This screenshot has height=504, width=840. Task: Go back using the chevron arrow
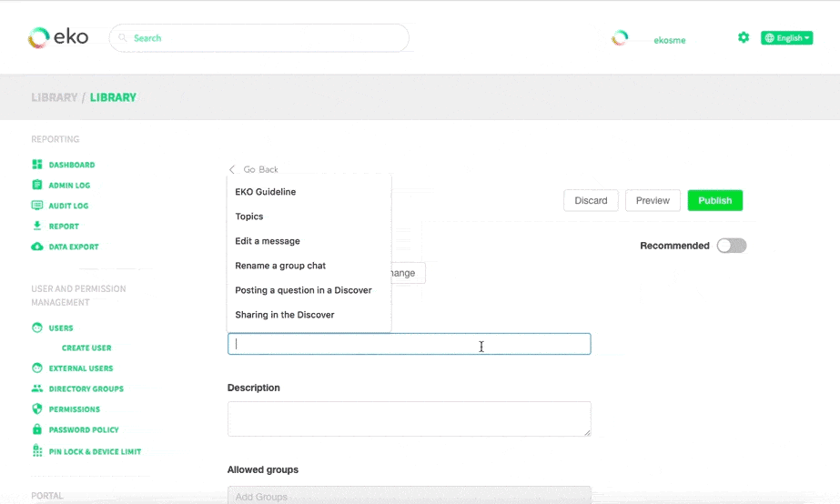[x=232, y=170]
